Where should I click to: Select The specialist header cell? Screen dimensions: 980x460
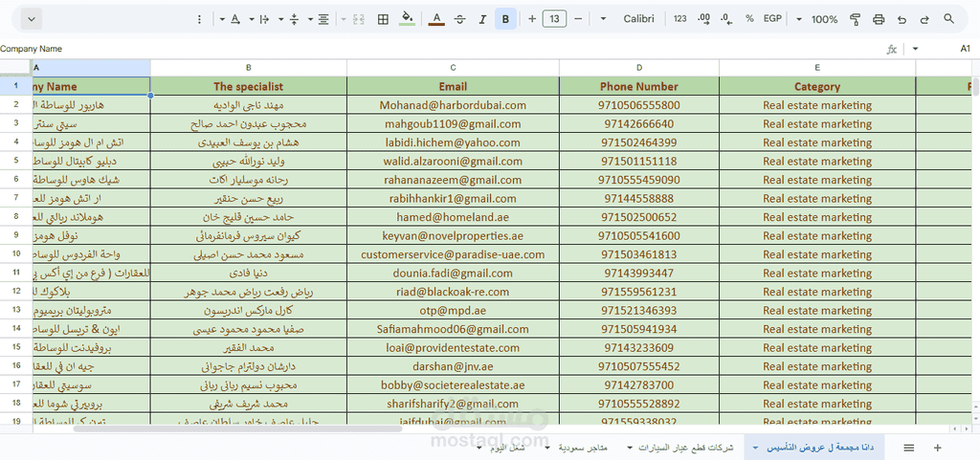coord(248,86)
